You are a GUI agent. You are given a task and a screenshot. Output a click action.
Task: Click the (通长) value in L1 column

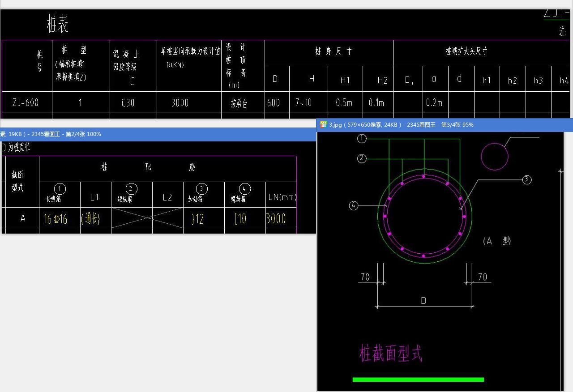coord(90,218)
